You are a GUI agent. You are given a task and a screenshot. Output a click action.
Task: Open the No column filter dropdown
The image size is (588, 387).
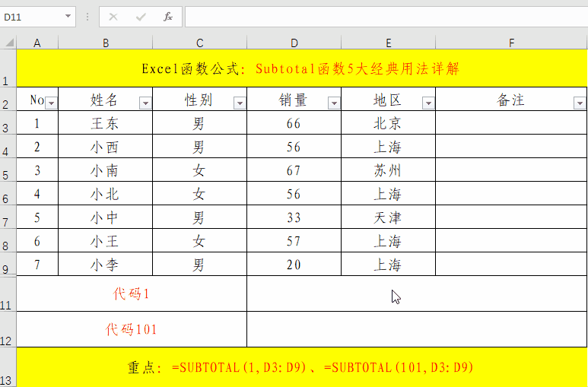(x=52, y=103)
